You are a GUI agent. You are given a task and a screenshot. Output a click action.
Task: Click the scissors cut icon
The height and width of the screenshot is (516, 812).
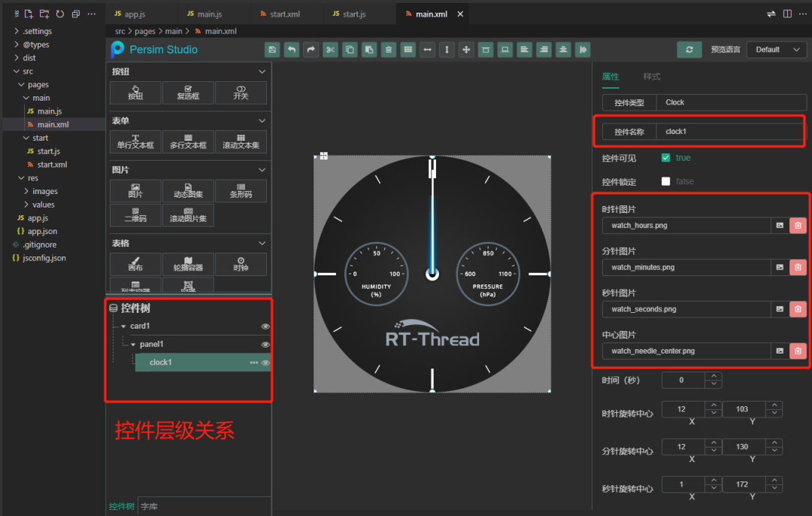[330, 50]
